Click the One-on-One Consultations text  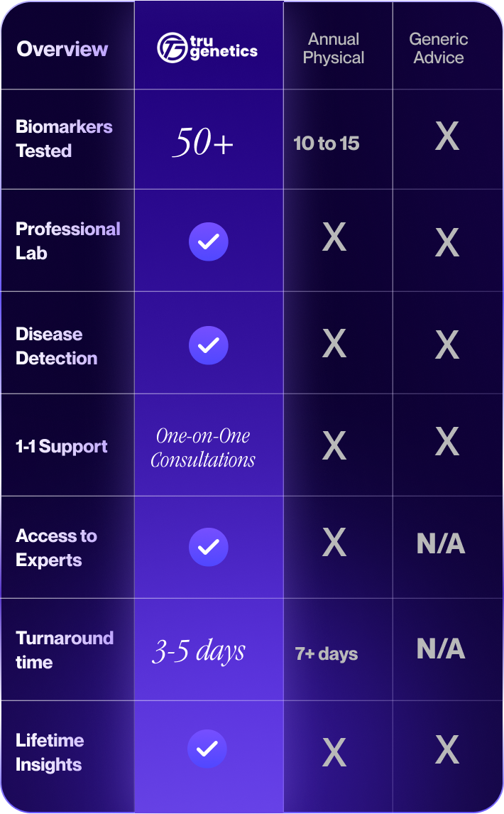(203, 447)
